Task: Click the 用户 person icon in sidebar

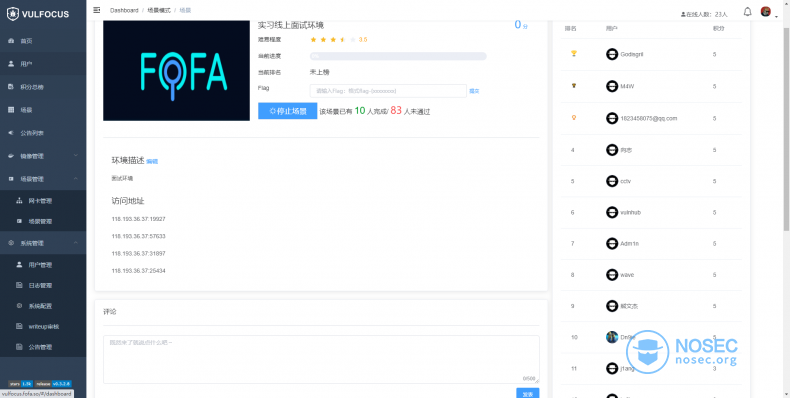Action: click(12, 64)
